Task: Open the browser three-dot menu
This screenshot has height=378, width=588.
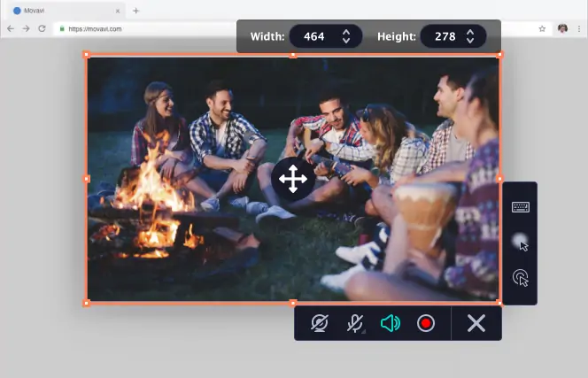Action: tap(579, 28)
